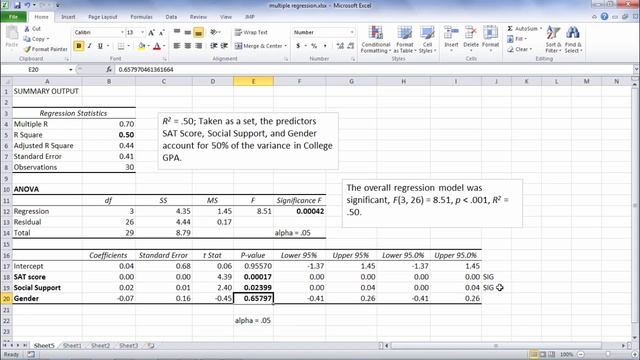This screenshot has height=360, width=640.
Task: Click the Help question mark icon
Action: 604,17
